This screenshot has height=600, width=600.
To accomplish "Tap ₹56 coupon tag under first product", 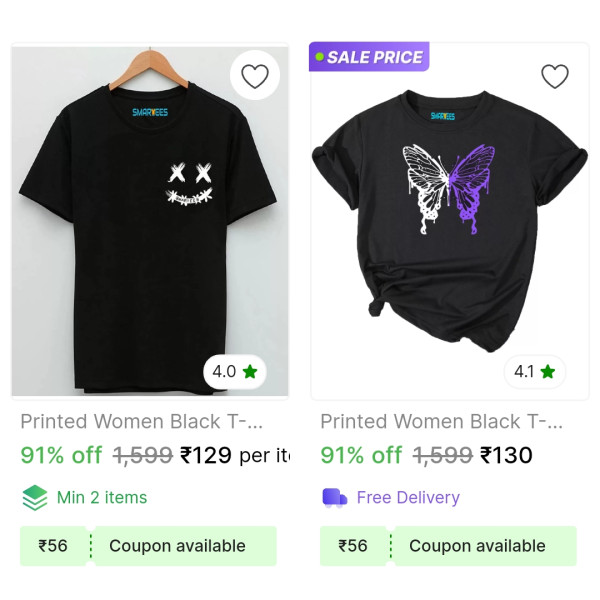I will pos(53,546).
